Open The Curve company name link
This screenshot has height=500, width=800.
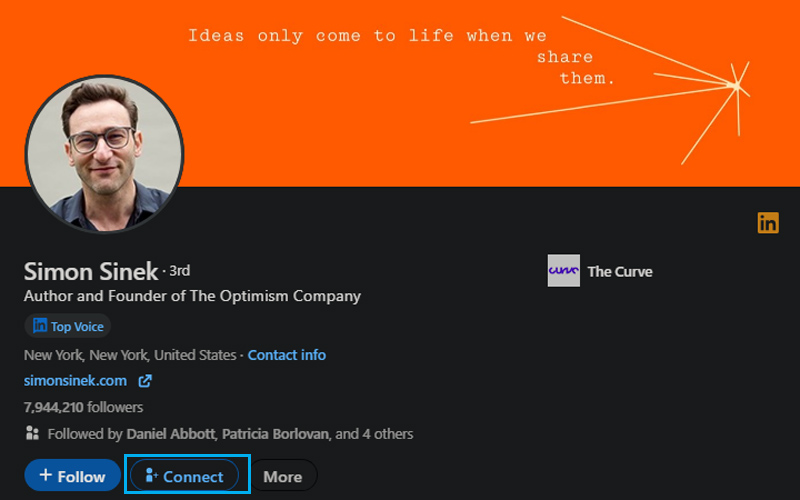pos(620,271)
